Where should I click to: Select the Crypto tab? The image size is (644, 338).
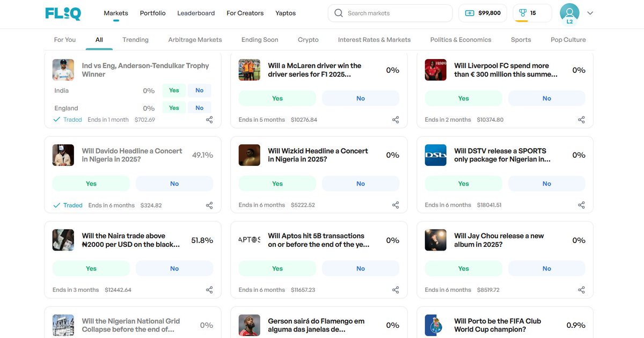pos(308,40)
